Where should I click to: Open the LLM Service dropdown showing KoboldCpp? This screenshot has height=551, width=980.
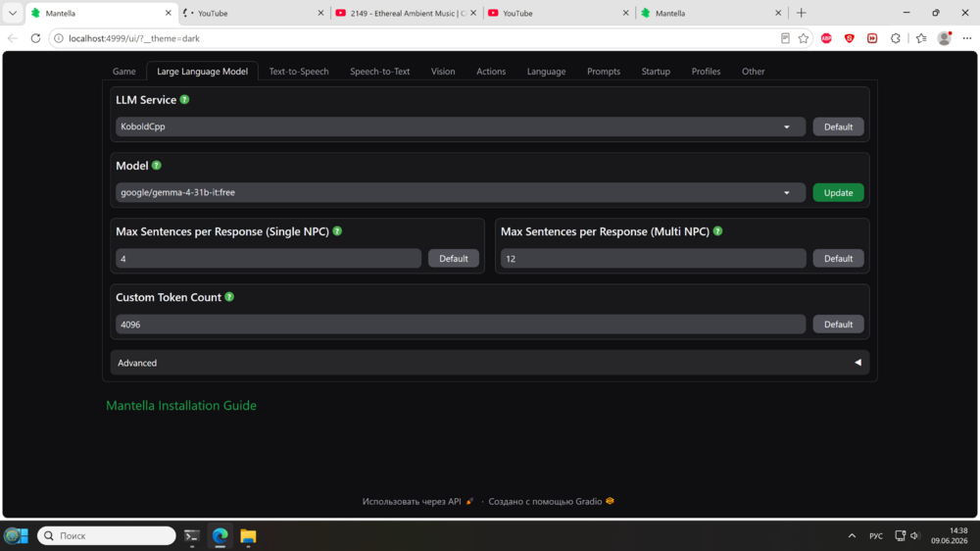tap(461, 126)
